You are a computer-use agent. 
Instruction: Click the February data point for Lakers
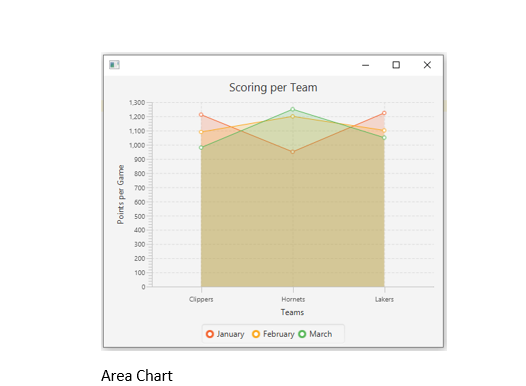click(x=384, y=130)
